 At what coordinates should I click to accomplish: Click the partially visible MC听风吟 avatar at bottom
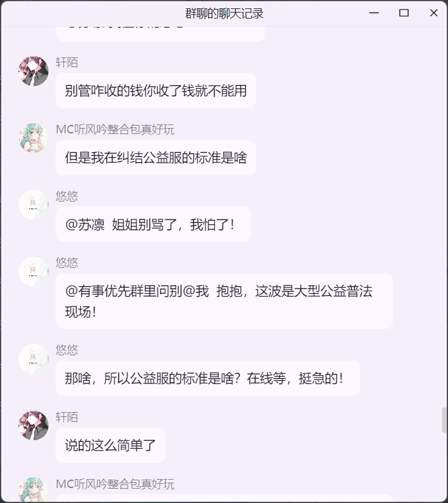[x=33, y=489]
